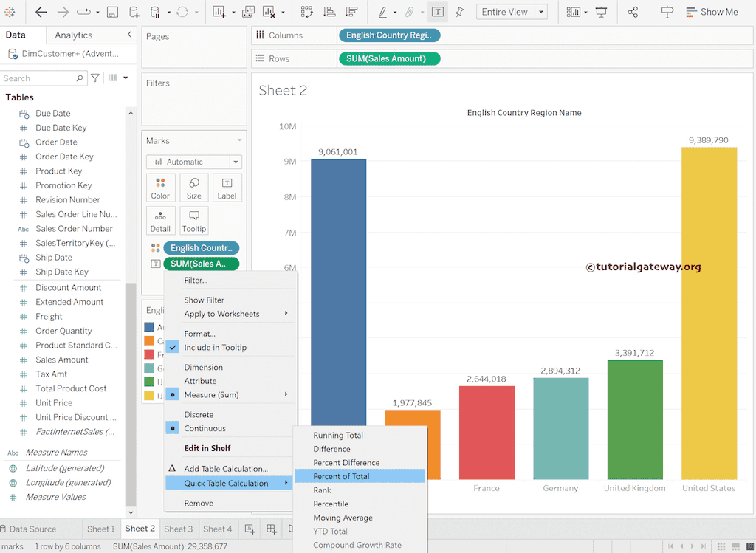Viewport: 756px width, 553px height.
Task: Open the Automatic mark type dropdown
Action: [x=193, y=161]
